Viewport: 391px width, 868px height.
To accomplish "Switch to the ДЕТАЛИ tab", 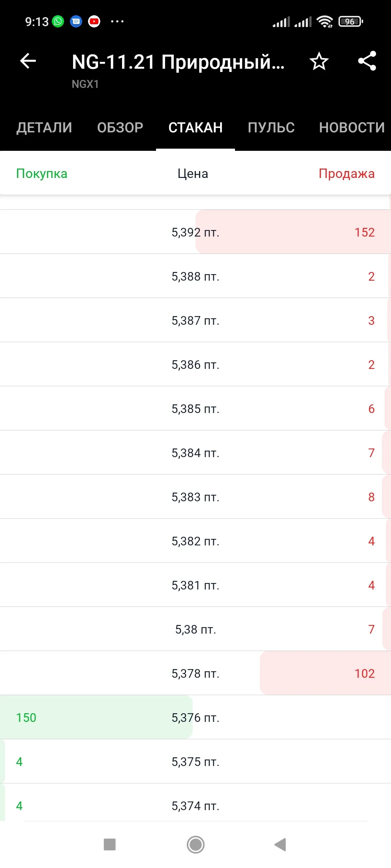I will click(44, 128).
